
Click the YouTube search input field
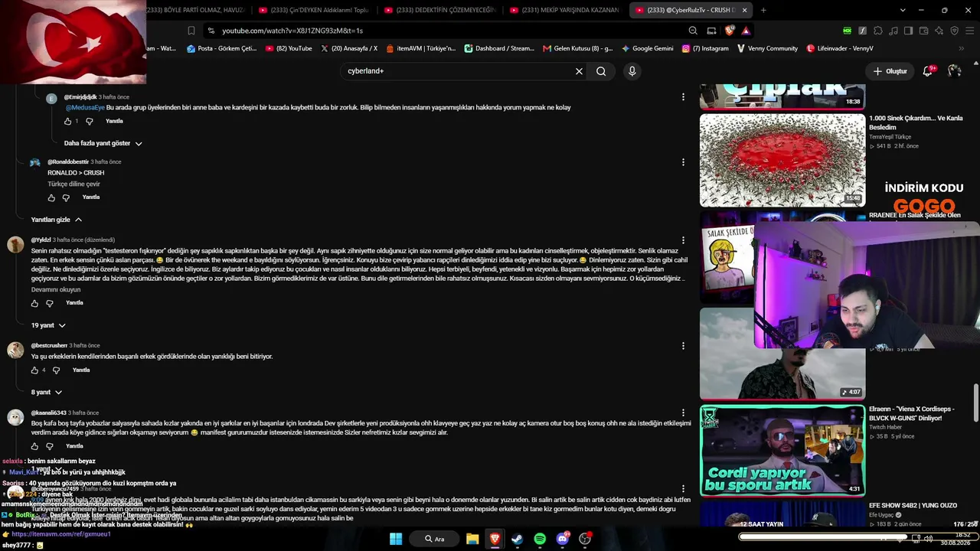(457, 71)
